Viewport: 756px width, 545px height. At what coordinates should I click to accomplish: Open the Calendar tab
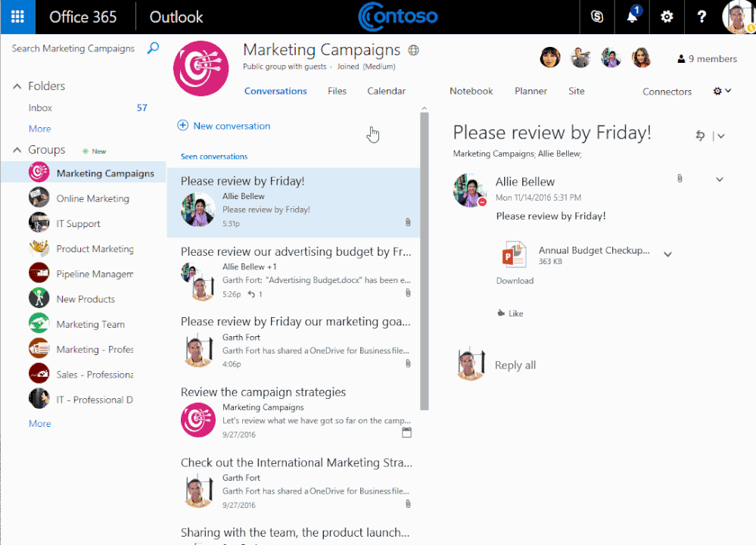click(x=386, y=91)
